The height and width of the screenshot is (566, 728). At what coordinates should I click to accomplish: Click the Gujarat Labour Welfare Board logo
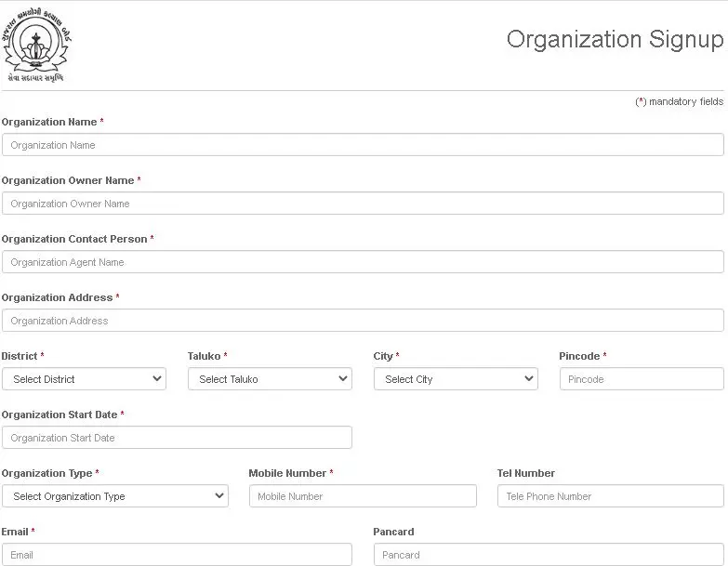[x=36, y=46]
